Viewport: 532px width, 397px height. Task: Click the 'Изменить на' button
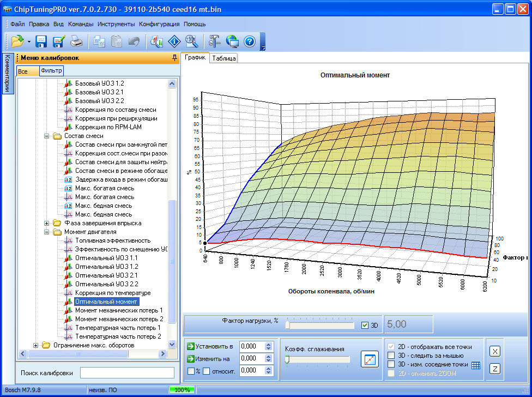[x=210, y=359]
